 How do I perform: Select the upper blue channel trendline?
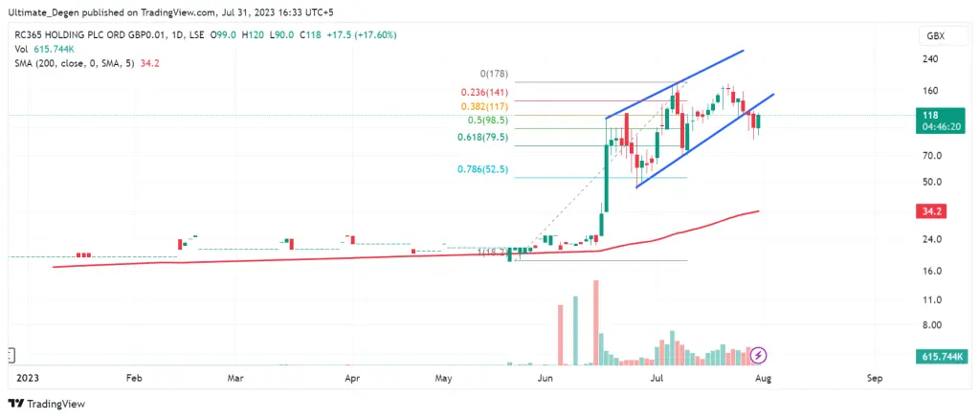(675, 84)
